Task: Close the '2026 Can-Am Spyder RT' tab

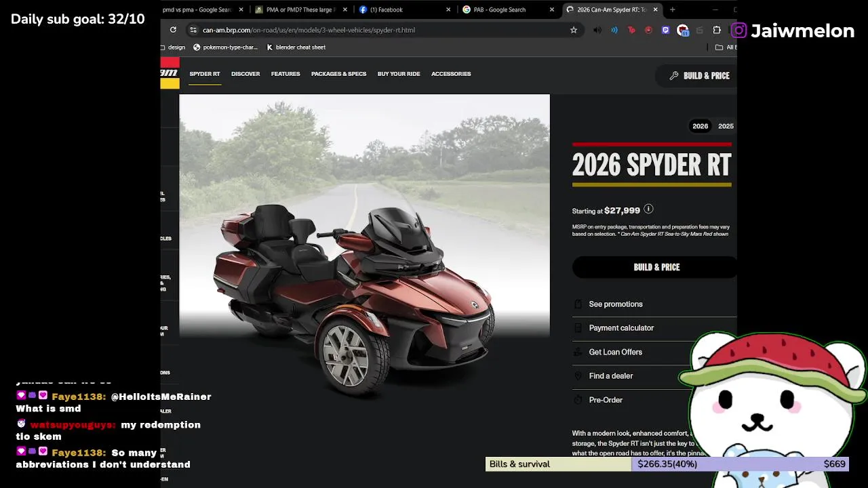Action: 655,9
